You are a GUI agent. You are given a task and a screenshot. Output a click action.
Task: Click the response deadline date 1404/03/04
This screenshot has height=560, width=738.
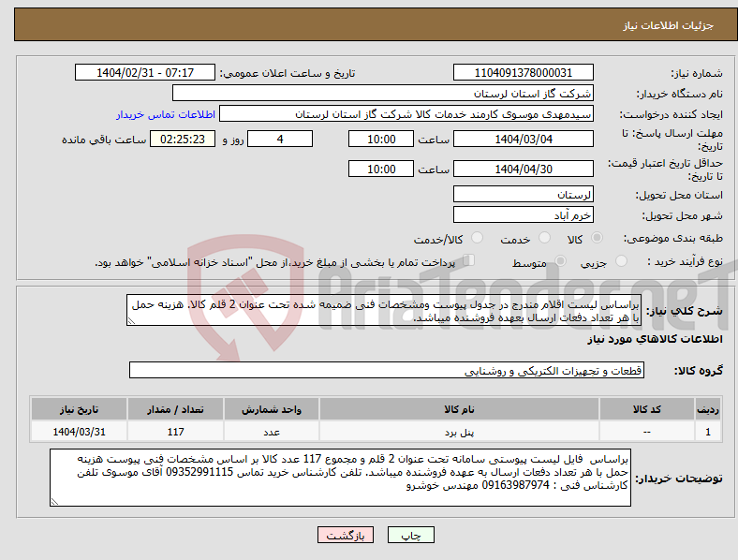(x=523, y=139)
